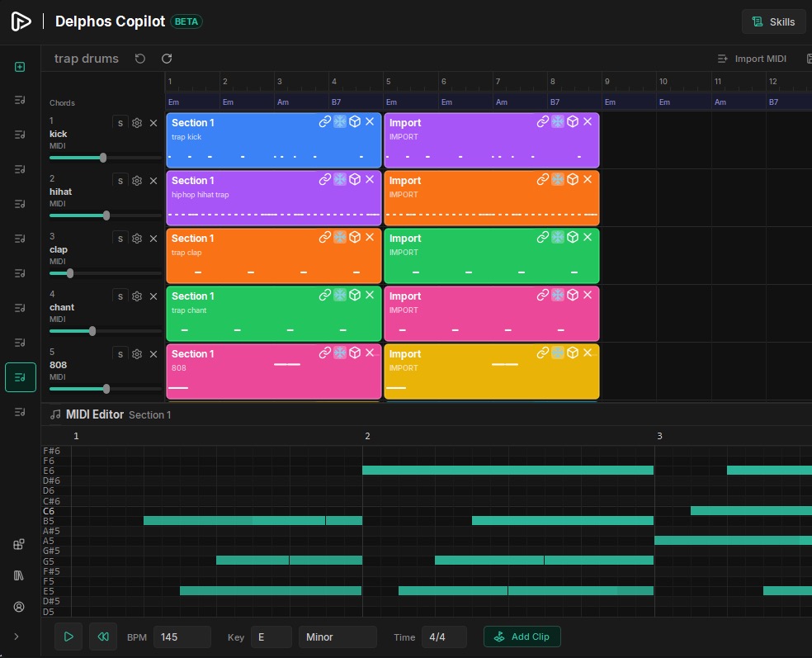812x658 pixels.
Task: Click the library icon in the left sidebar
Action: (19, 575)
